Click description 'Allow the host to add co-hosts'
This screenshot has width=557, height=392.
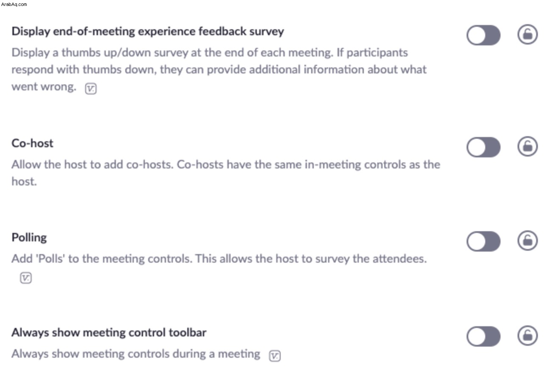[x=92, y=164]
